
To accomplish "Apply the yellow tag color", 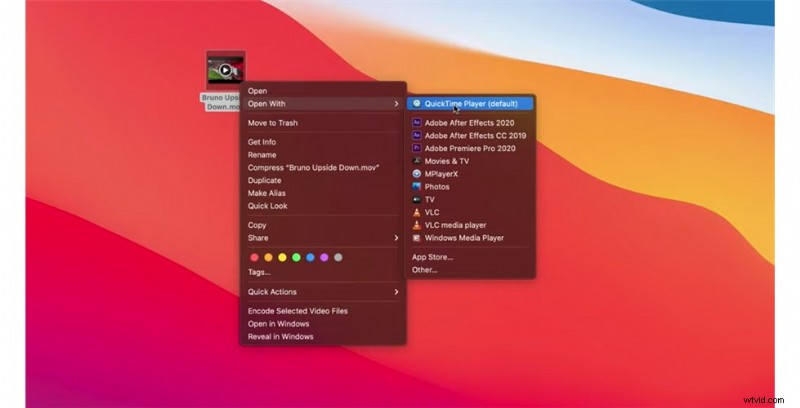I will [282, 258].
